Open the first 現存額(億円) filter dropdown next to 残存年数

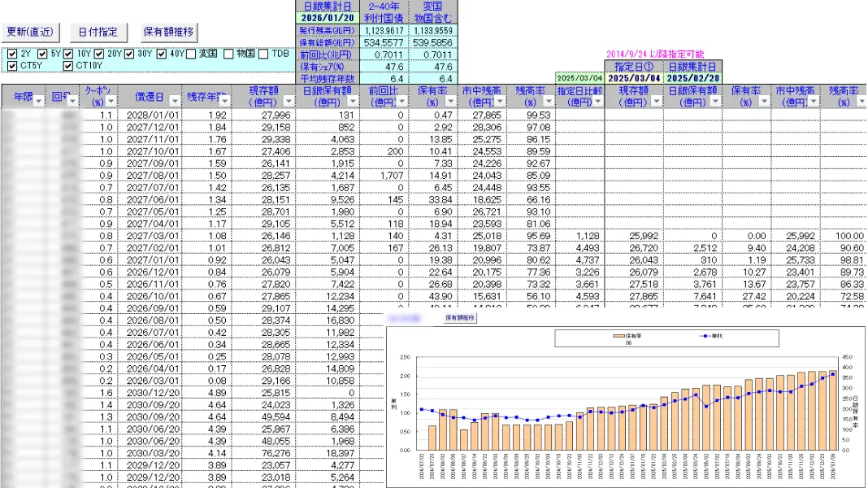pos(289,102)
